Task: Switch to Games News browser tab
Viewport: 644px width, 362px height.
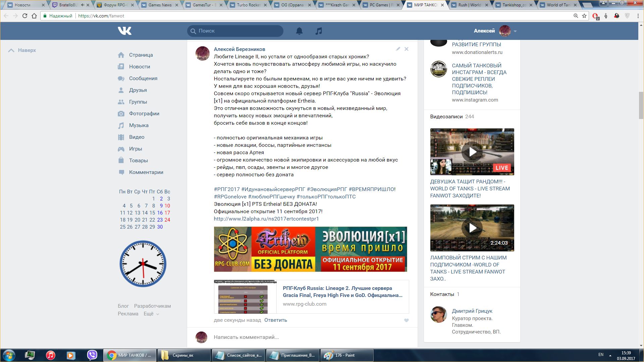Action: pyautogui.click(x=160, y=5)
